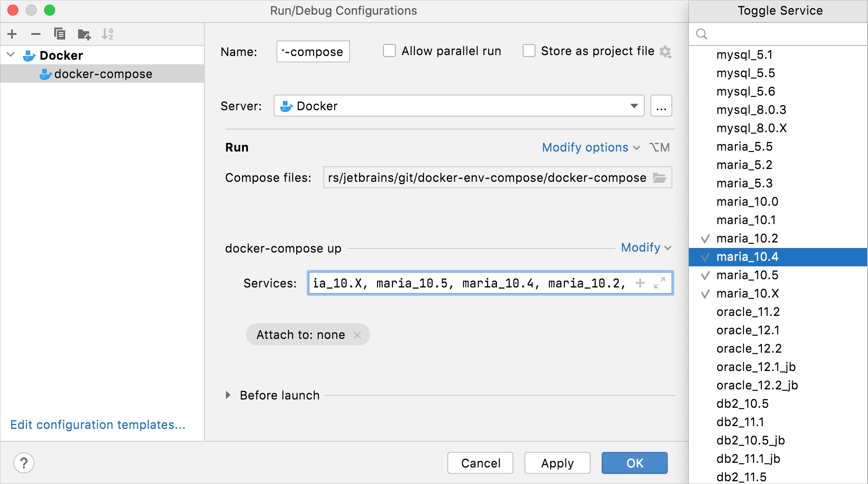Select mysql_8.0.3 in service list
Image resolution: width=868 pixels, height=484 pixels.
pyautogui.click(x=778, y=110)
